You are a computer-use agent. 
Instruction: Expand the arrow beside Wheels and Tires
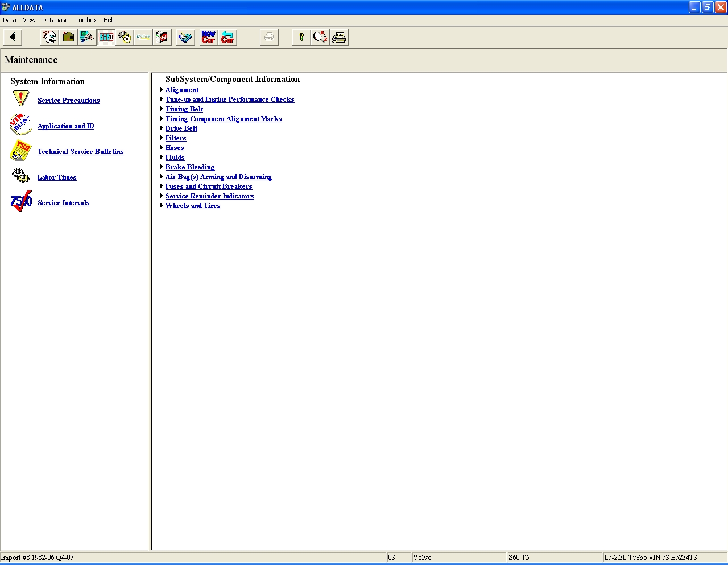coord(162,205)
